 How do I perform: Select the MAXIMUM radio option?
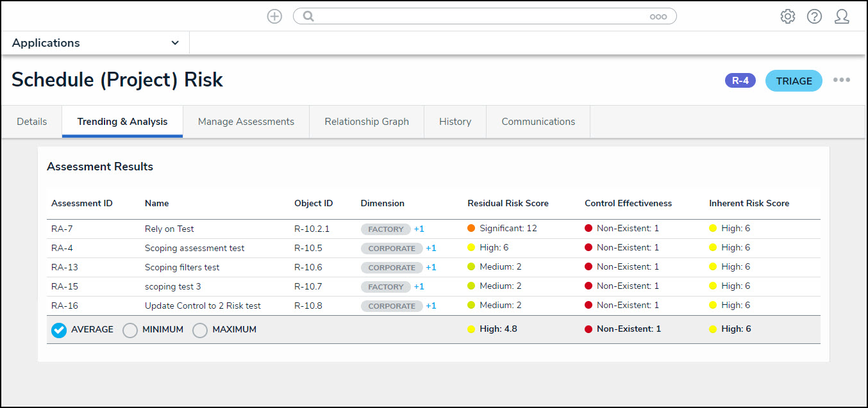pos(200,330)
